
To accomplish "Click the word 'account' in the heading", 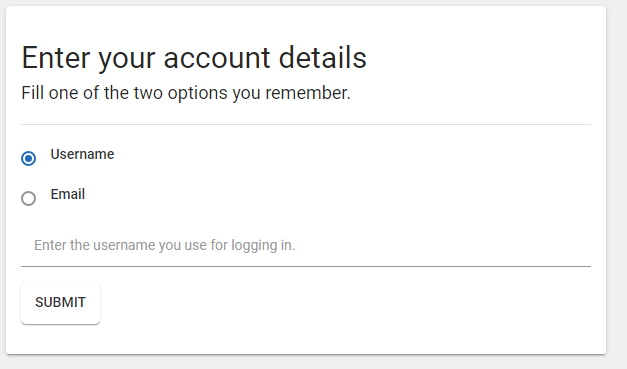I will point(217,59).
